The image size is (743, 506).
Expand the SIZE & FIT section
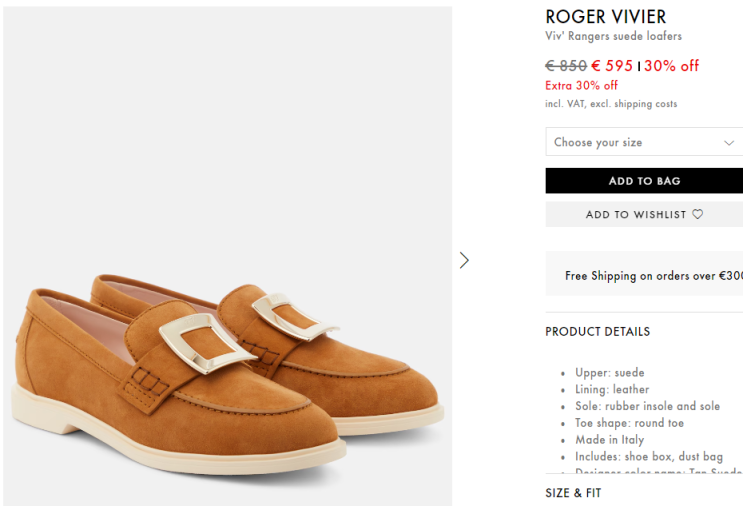pyautogui.click(x=573, y=493)
